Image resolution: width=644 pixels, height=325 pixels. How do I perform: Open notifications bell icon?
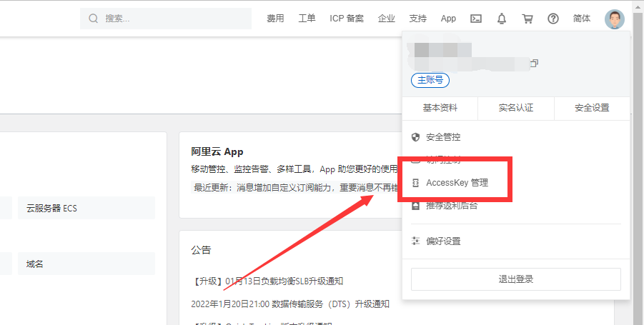(x=502, y=19)
